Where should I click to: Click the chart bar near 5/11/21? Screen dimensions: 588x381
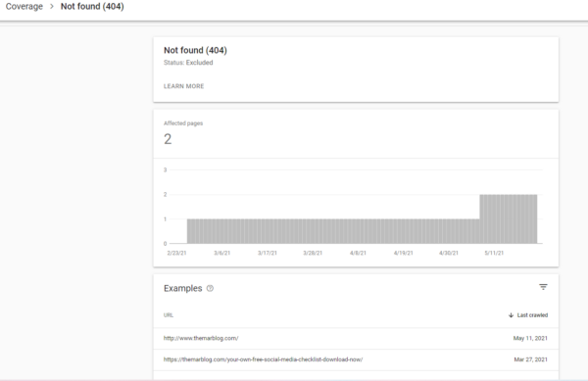[x=494, y=219]
